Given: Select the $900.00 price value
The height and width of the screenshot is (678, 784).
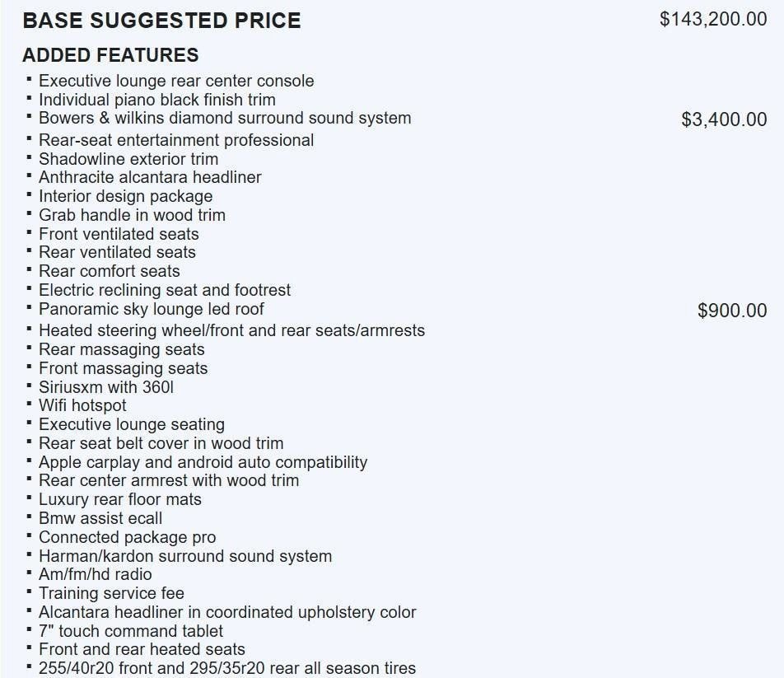Looking at the screenshot, I should [731, 311].
